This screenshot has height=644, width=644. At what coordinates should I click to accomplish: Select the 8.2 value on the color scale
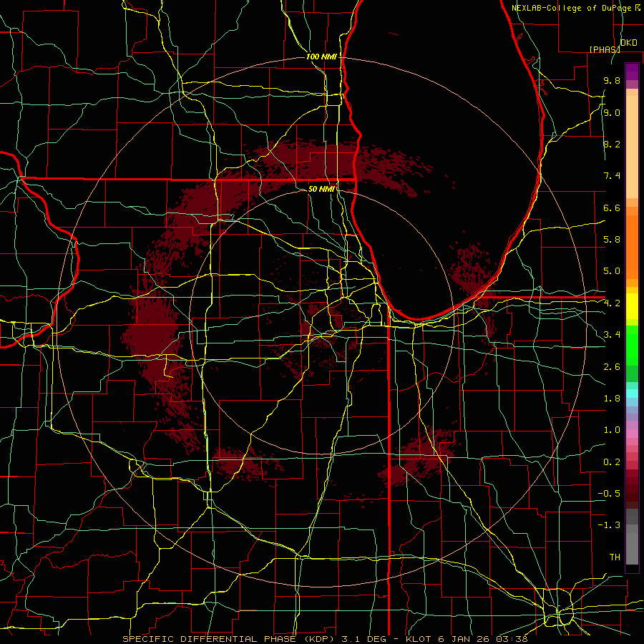pos(612,144)
